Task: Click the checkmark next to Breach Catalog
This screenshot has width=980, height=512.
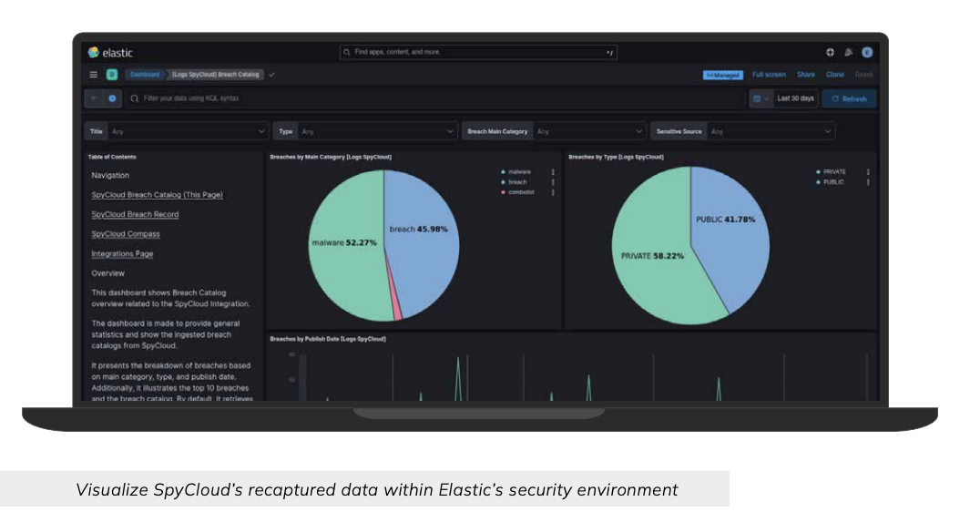Action: click(272, 75)
